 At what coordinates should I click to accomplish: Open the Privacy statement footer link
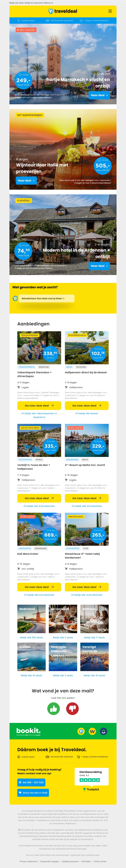coord(29,861)
